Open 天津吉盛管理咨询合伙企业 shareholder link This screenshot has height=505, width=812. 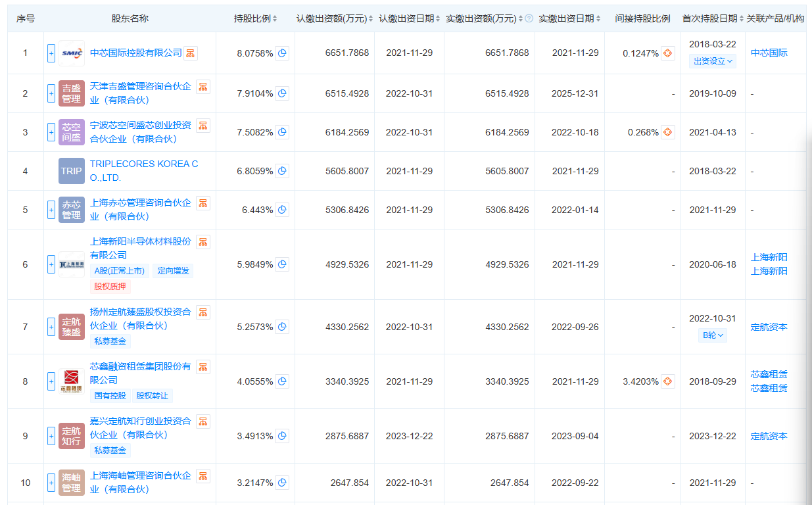[141, 93]
